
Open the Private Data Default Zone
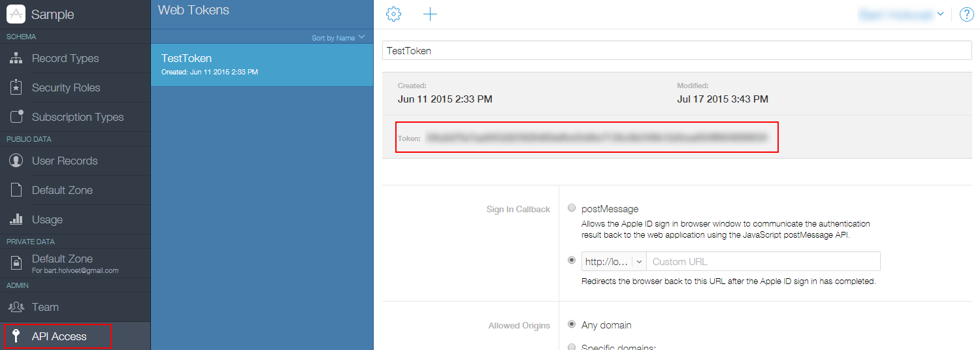(x=62, y=262)
